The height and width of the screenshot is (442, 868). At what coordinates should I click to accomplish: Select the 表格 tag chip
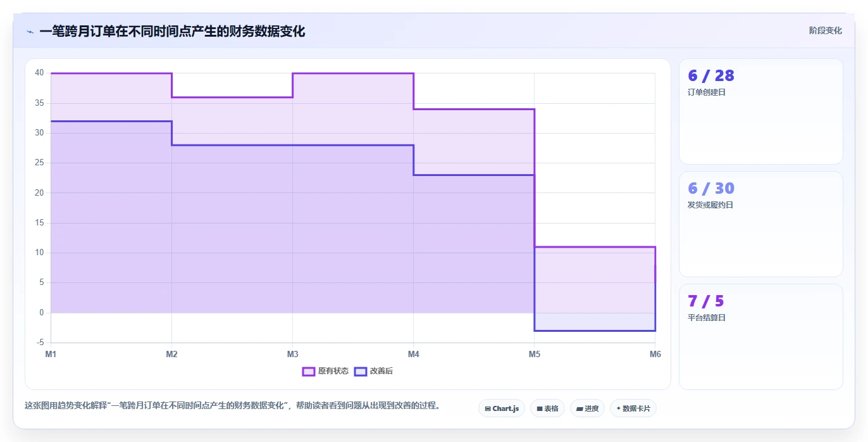[547, 408]
